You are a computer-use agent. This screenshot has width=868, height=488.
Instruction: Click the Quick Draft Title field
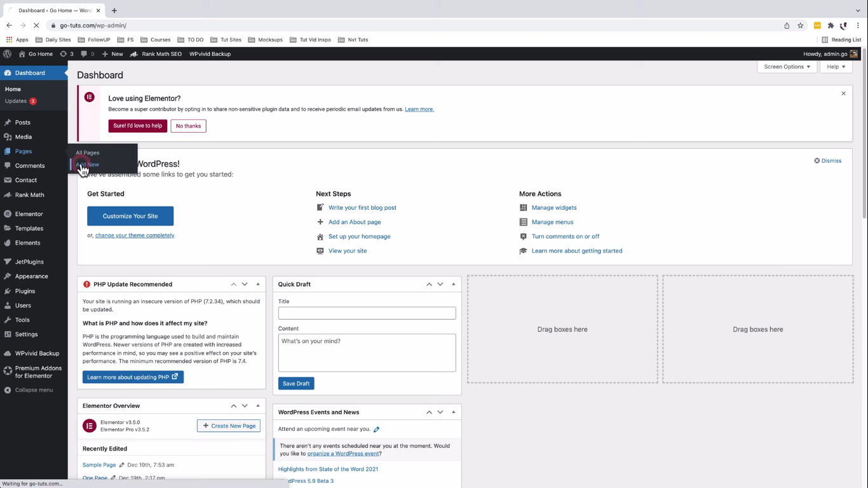[367, 313]
